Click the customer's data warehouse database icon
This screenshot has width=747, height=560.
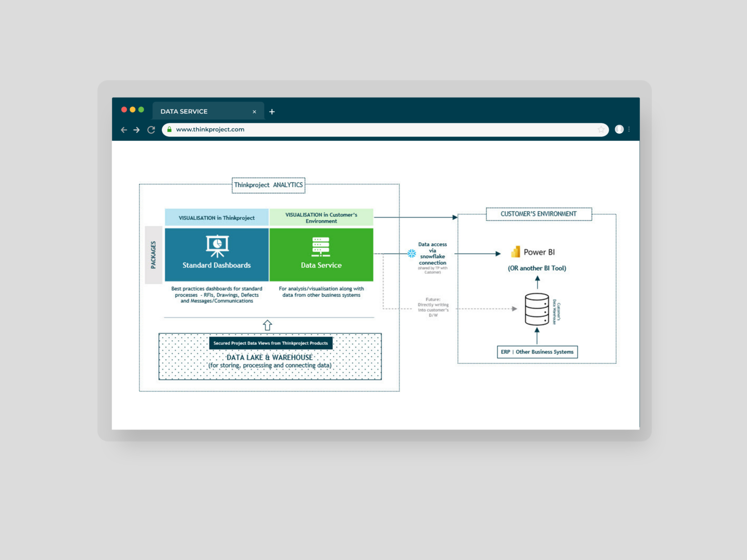click(x=537, y=309)
